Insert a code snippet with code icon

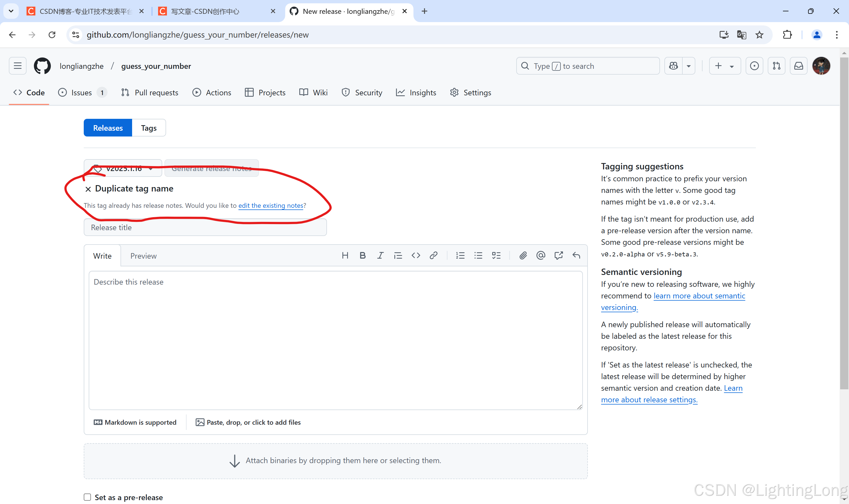point(416,255)
